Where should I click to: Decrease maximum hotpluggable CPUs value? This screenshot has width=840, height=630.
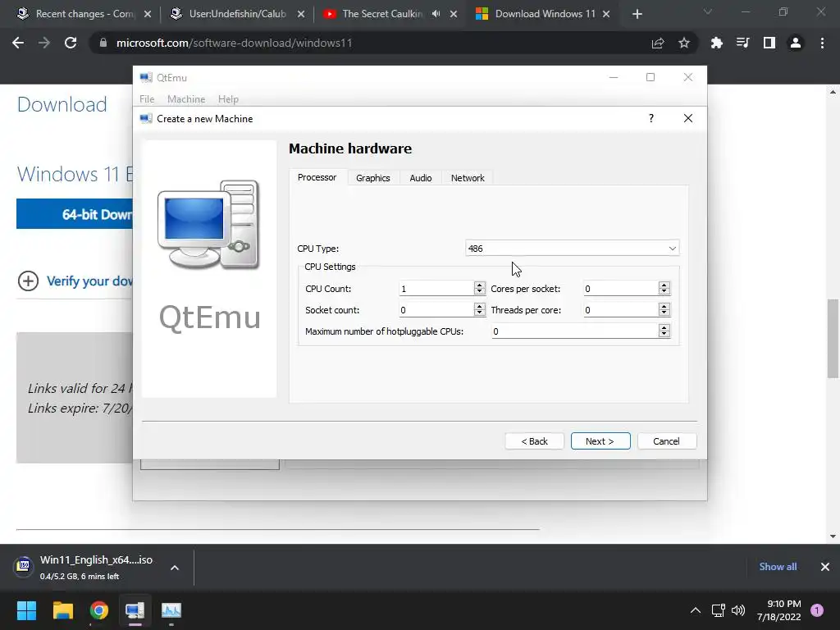pyautogui.click(x=664, y=335)
